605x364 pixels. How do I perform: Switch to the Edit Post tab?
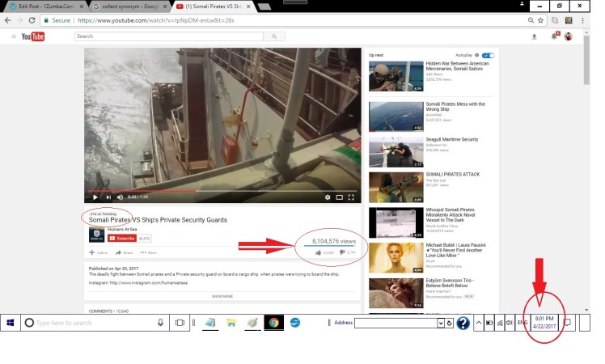[x=40, y=6]
